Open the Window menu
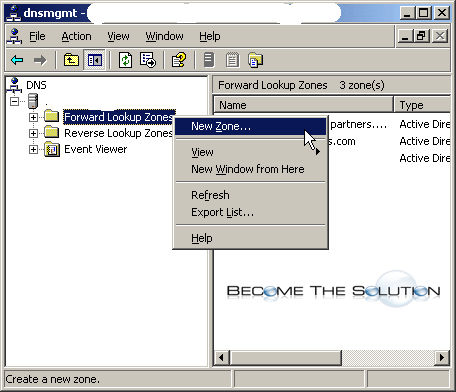This screenshot has height=392, width=456. pos(164,36)
